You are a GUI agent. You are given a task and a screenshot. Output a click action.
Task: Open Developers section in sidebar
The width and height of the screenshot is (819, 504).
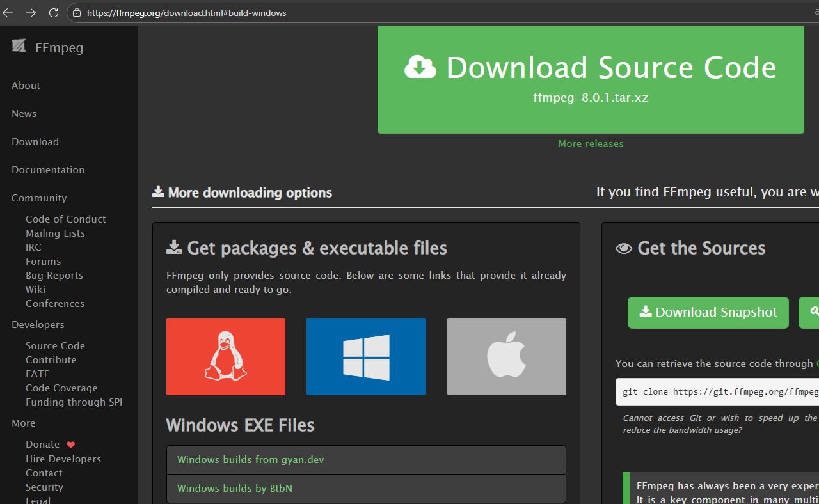click(38, 325)
